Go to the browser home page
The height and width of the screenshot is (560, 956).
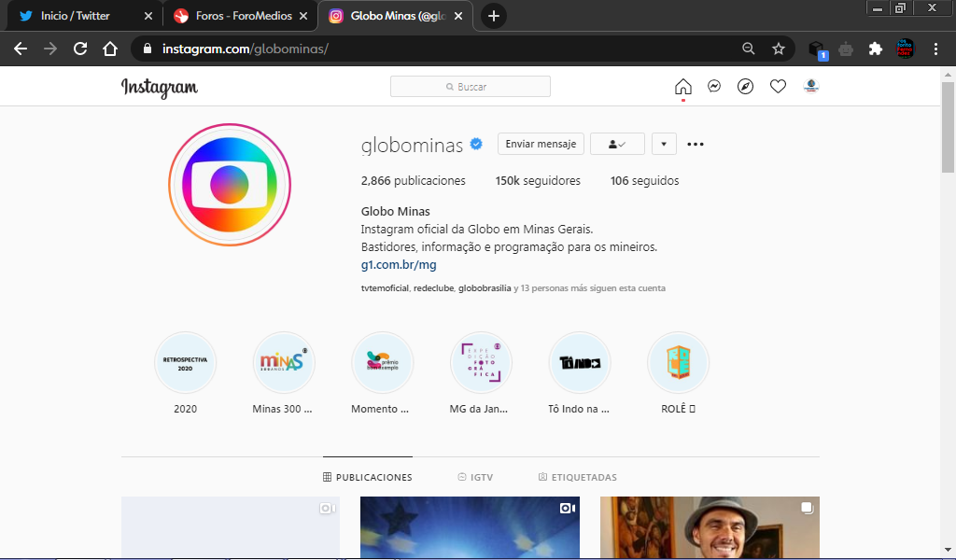(110, 49)
